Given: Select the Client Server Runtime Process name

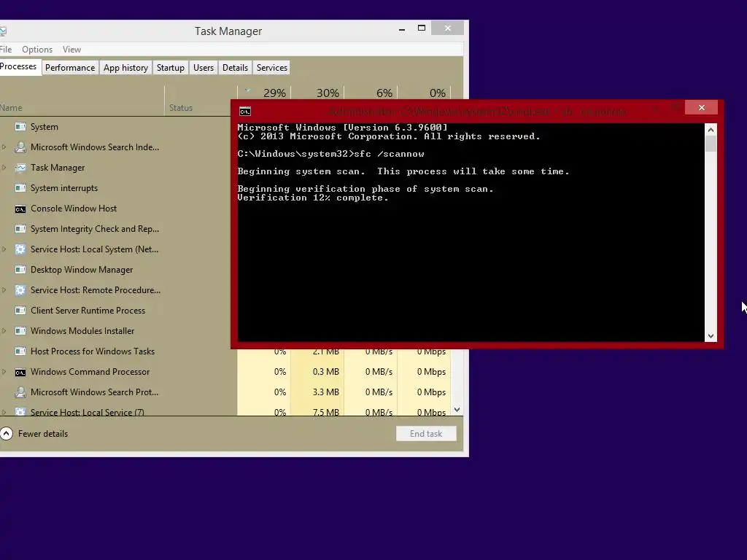Looking at the screenshot, I should [x=88, y=311].
